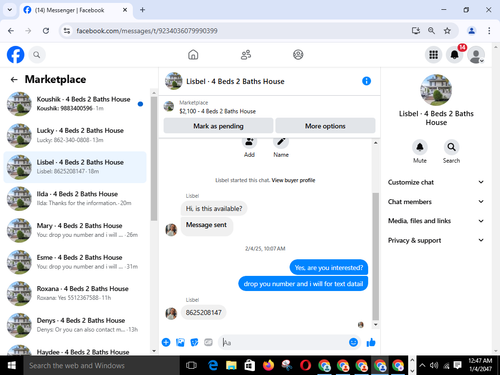Image resolution: width=500 pixels, height=375 pixels.
Task: Click the back arrow beside Marketplace
Action: [14, 79]
